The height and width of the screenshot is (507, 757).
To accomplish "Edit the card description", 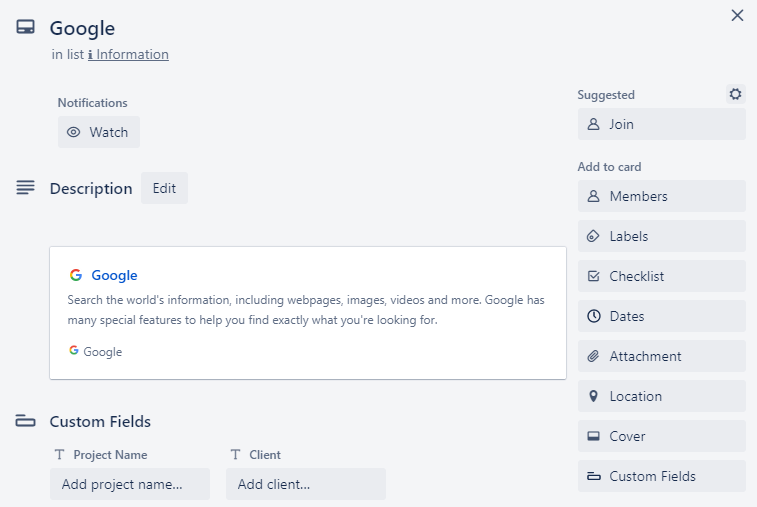I will click(164, 188).
